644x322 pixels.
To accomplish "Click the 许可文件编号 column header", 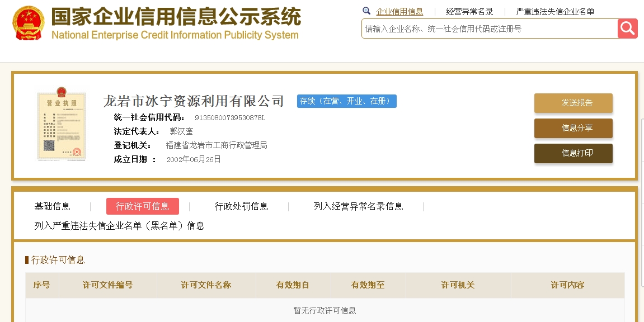I will pyautogui.click(x=107, y=285).
